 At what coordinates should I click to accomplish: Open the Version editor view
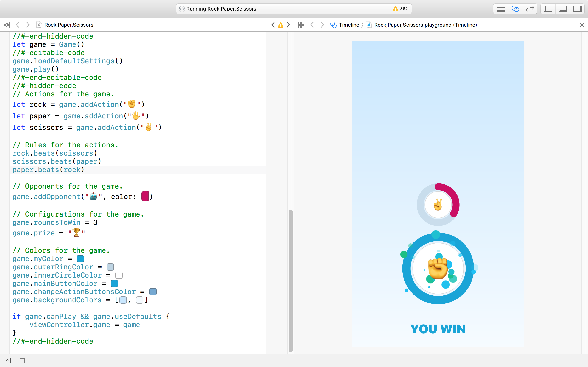click(x=530, y=9)
